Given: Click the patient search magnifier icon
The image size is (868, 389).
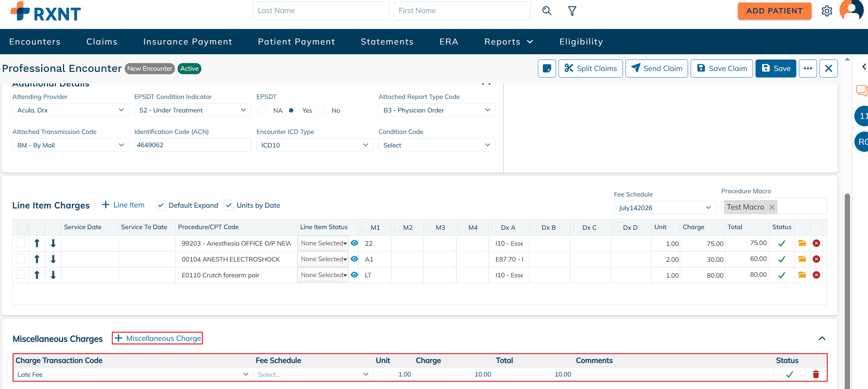Looking at the screenshot, I should [547, 11].
